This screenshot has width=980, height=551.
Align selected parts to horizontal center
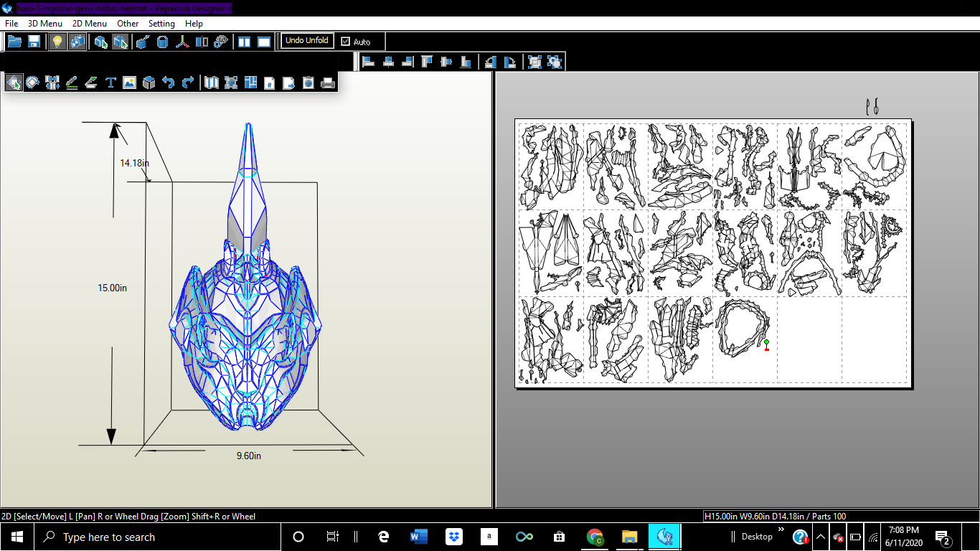pos(388,62)
